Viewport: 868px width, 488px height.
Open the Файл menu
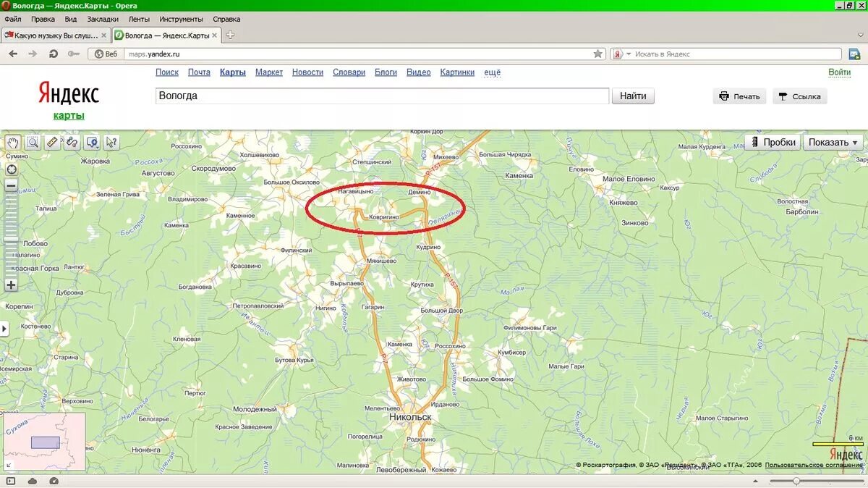coord(13,20)
